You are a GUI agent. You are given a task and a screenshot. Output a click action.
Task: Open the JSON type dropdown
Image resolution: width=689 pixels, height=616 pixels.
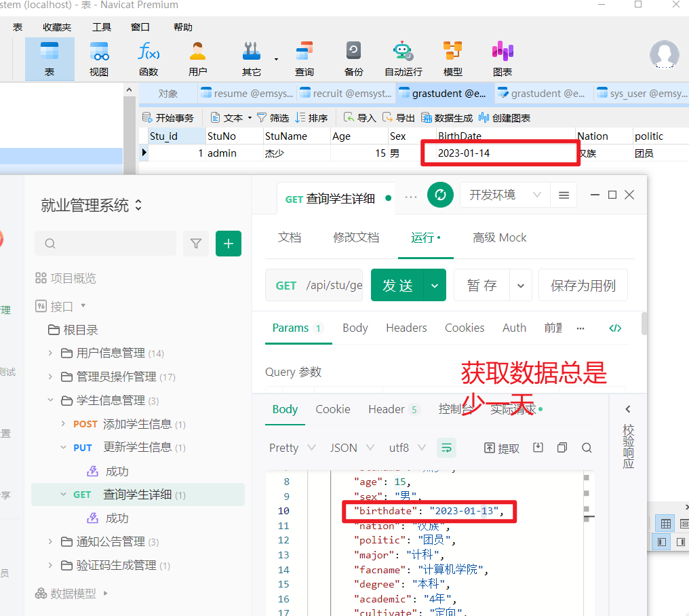tap(352, 448)
